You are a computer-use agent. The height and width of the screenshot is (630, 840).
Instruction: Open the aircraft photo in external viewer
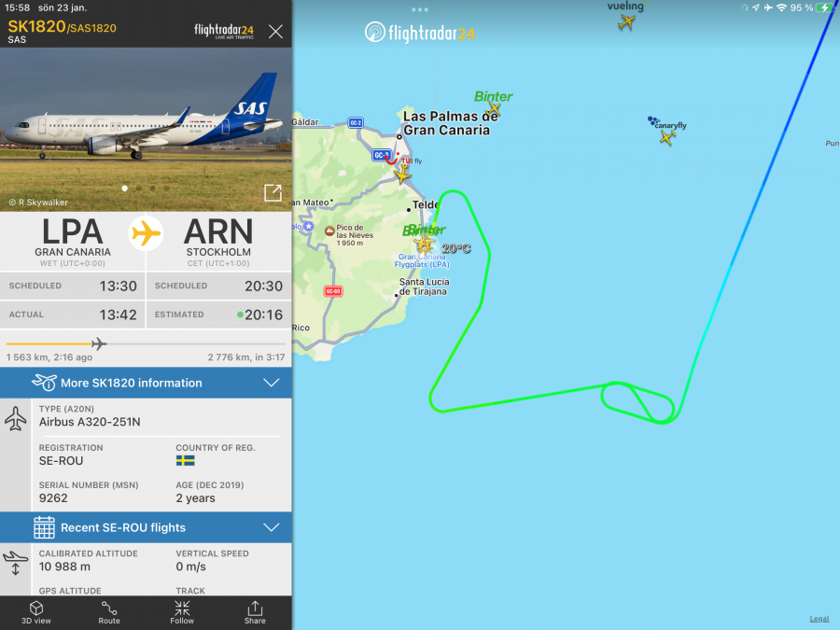pos(273,192)
